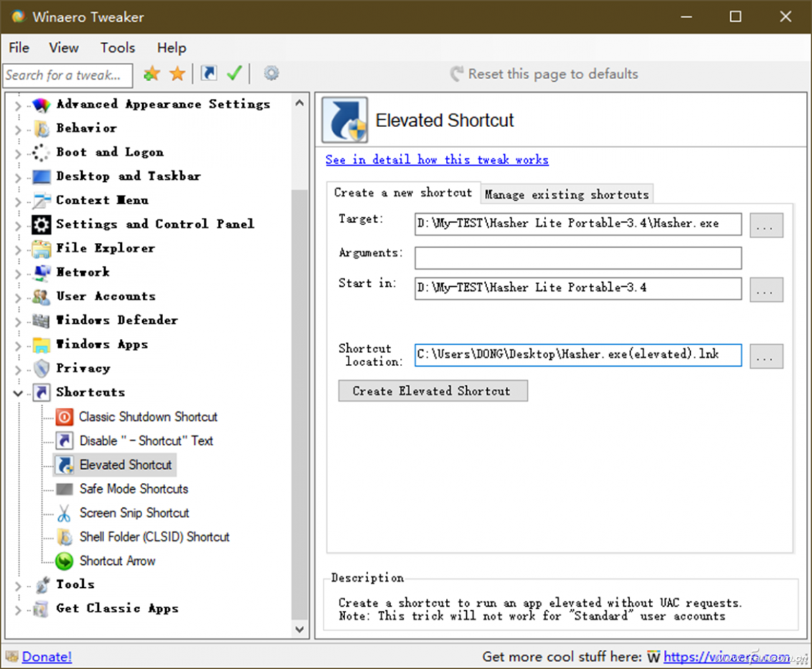Click the add bookmark star icon
812x669 pixels.
pos(152,74)
